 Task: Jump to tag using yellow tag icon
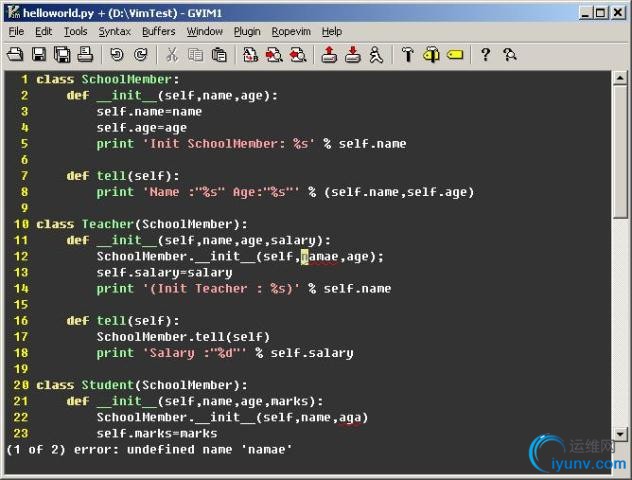455,54
